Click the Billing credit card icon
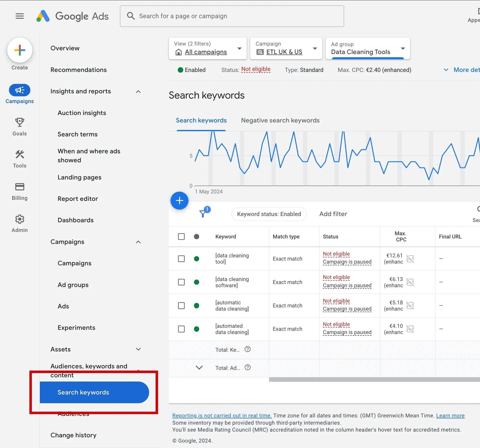Image resolution: width=480 pixels, height=448 pixels. [x=19, y=187]
